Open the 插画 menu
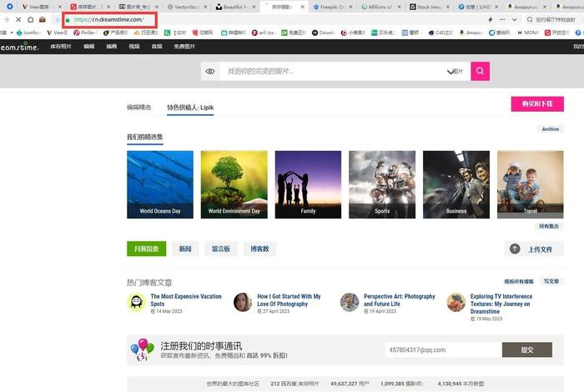This screenshot has height=392, width=584. point(112,47)
